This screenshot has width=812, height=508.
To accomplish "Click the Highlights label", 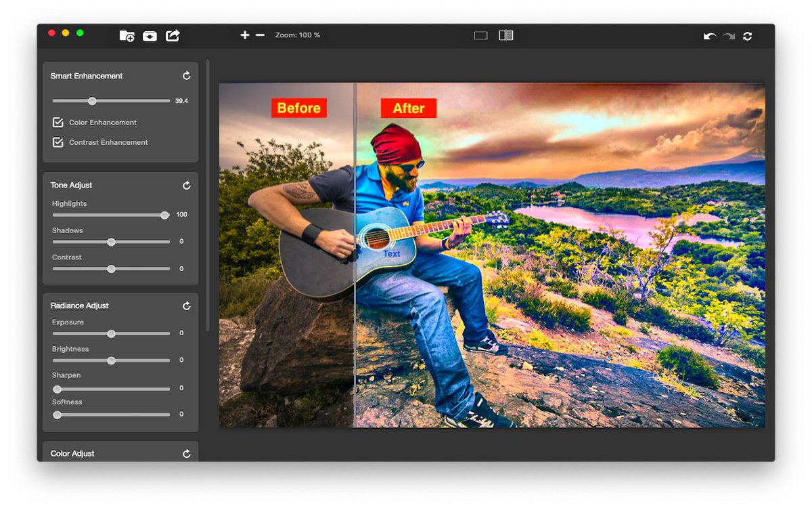I will [70, 204].
